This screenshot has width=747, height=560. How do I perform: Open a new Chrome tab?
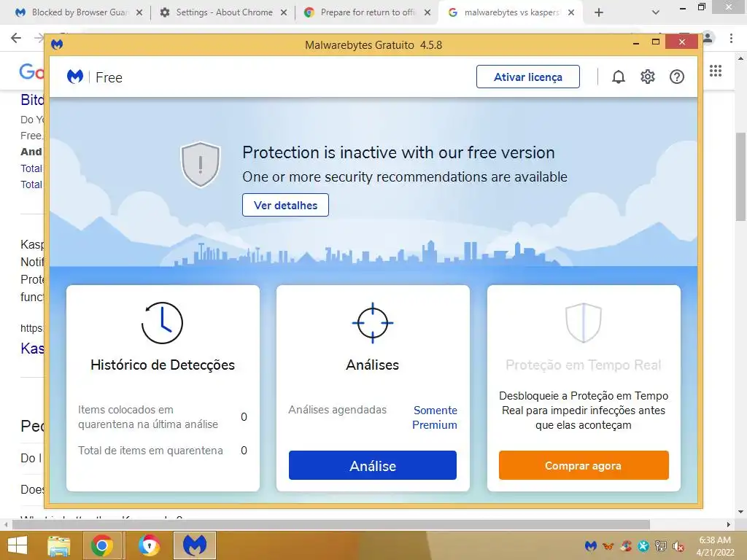[599, 12]
